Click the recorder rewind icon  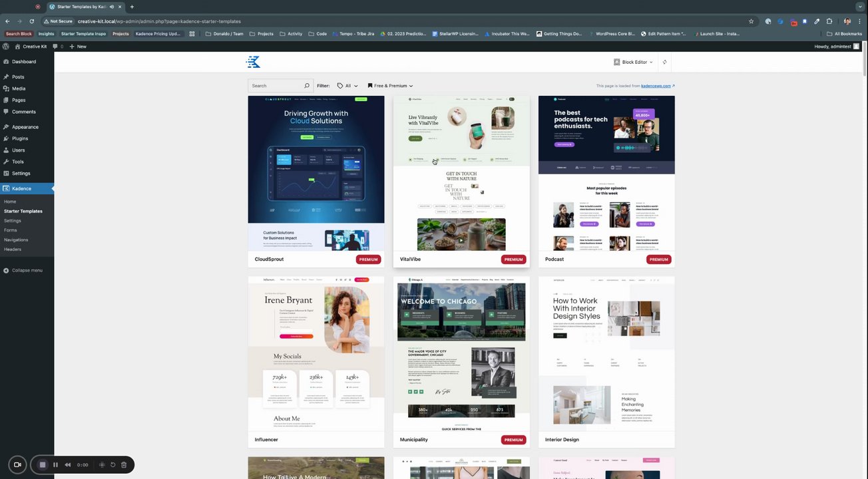tap(67, 465)
